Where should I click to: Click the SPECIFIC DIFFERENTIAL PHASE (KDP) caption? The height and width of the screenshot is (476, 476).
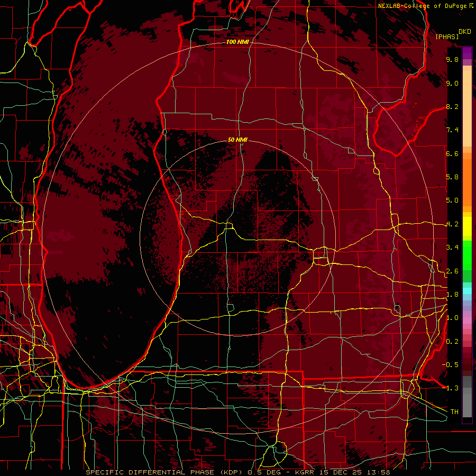[x=166, y=472]
